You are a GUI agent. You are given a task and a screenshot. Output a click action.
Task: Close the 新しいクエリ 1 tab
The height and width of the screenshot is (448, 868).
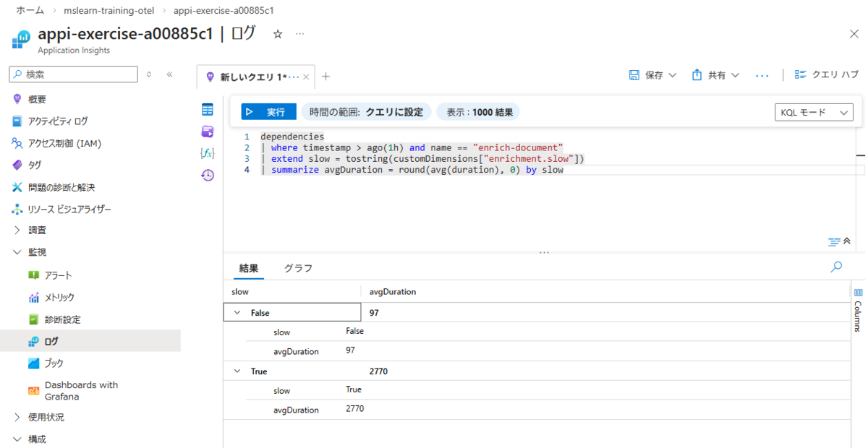tap(306, 77)
